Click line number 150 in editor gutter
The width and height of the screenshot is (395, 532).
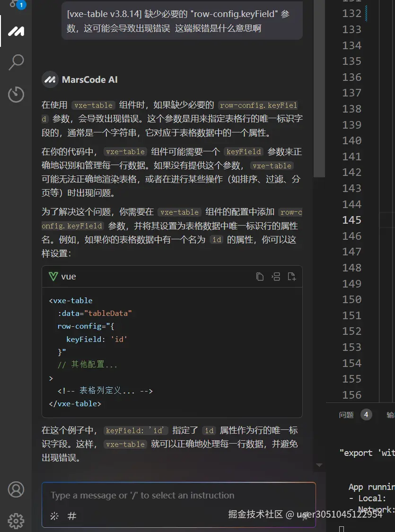tap(352, 300)
